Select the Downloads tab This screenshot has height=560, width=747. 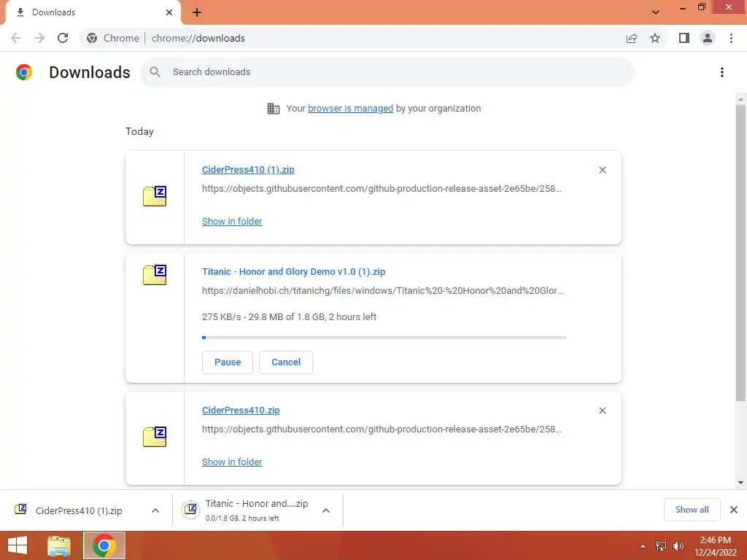click(x=93, y=12)
